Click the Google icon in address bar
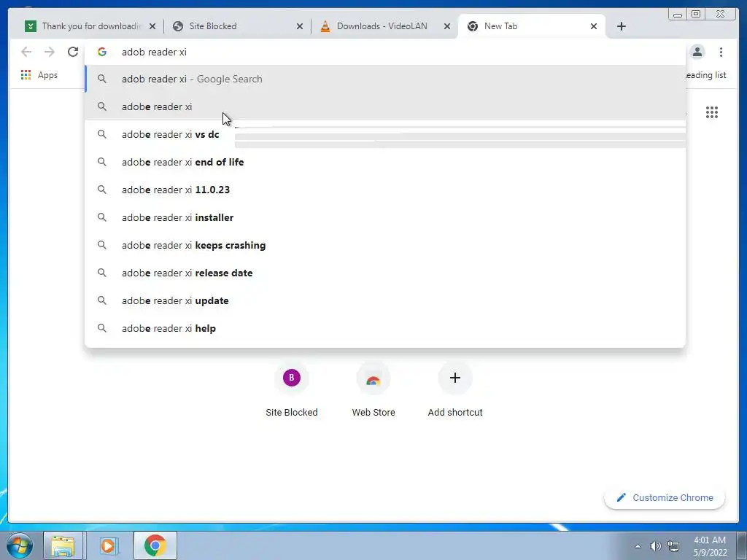Image resolution: width=747 pixels, height=560 pixels. point(102,52)
